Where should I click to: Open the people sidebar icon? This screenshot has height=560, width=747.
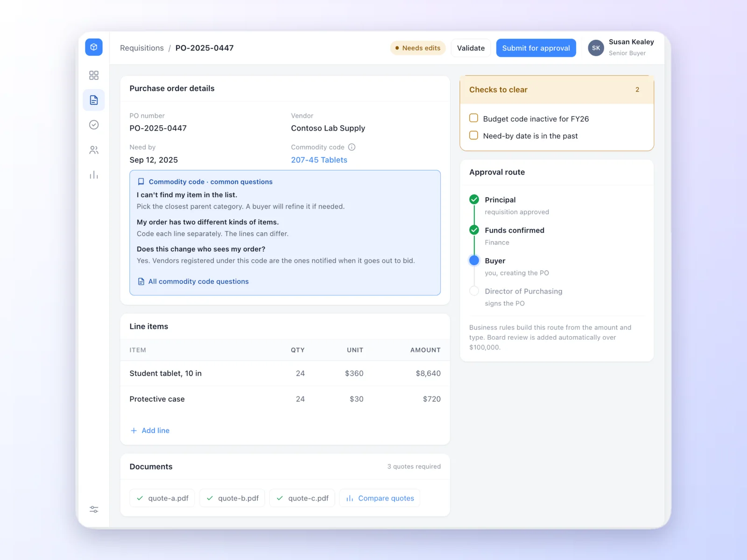point(94,150)
